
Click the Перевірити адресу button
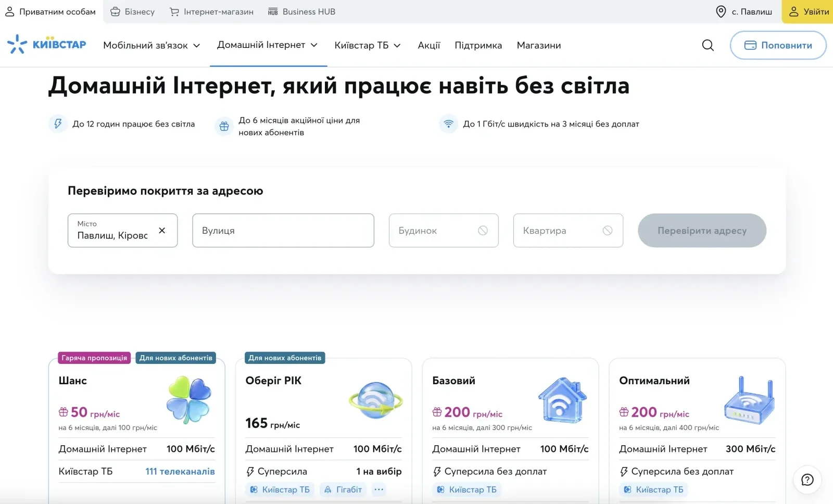tap(702, 230)
